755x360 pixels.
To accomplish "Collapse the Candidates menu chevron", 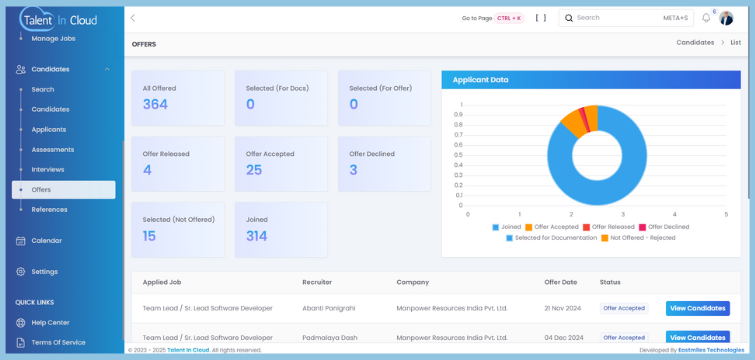I will tap(107, 69).
